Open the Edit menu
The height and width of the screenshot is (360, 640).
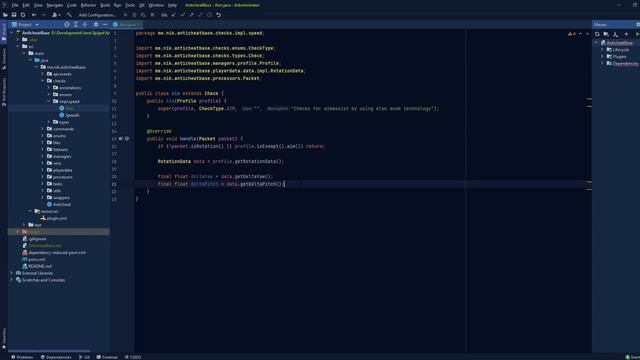[26, 5]
